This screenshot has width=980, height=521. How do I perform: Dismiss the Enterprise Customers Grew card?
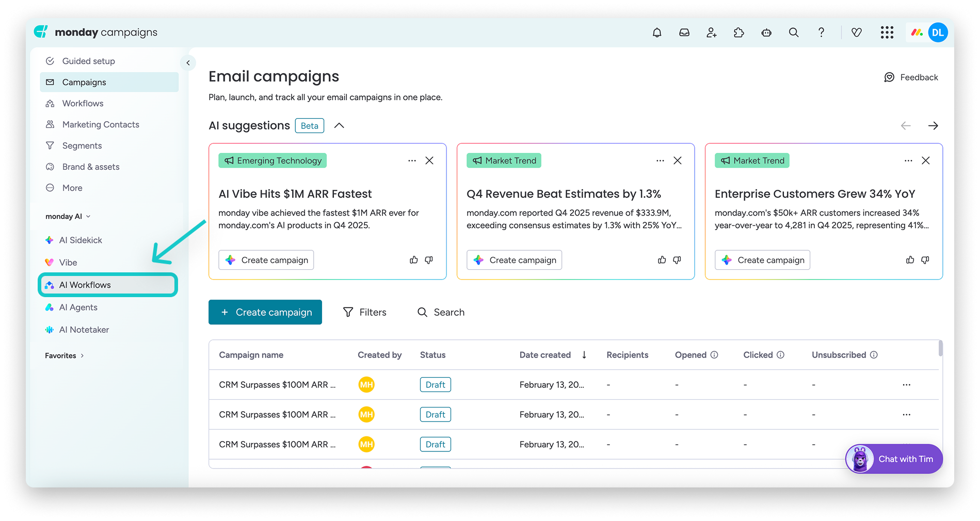pos(926,160)
